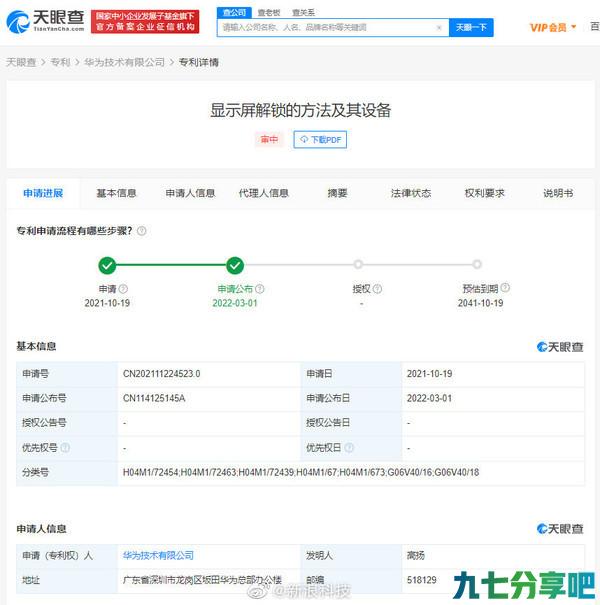The width and height of the screenshot is (600, 605).
Task: Click the timeline date 2041-10-19
Action: pos(480,303)
